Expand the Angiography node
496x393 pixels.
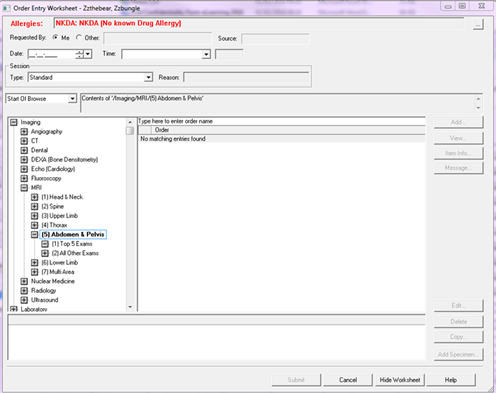(24, 132)
